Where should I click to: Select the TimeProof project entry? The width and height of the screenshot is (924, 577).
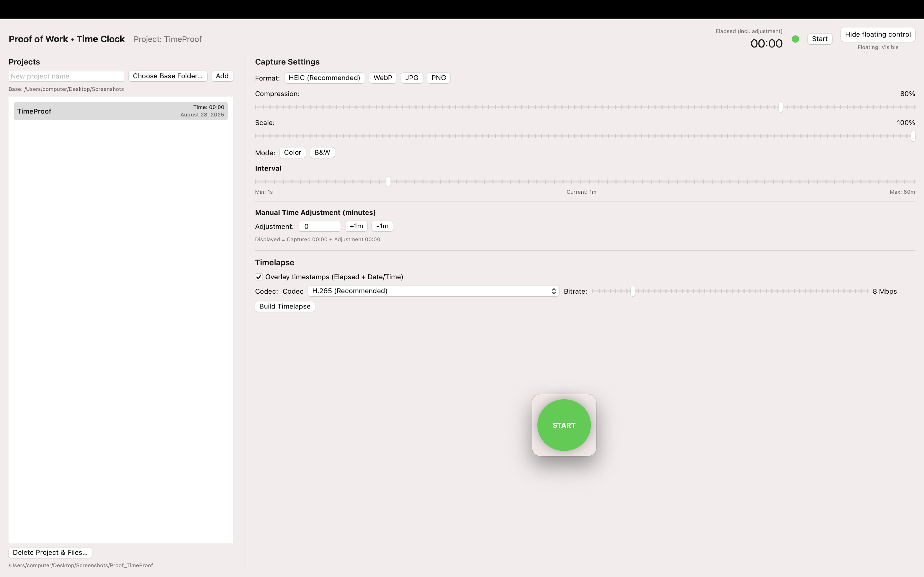(x=121, y=111)
